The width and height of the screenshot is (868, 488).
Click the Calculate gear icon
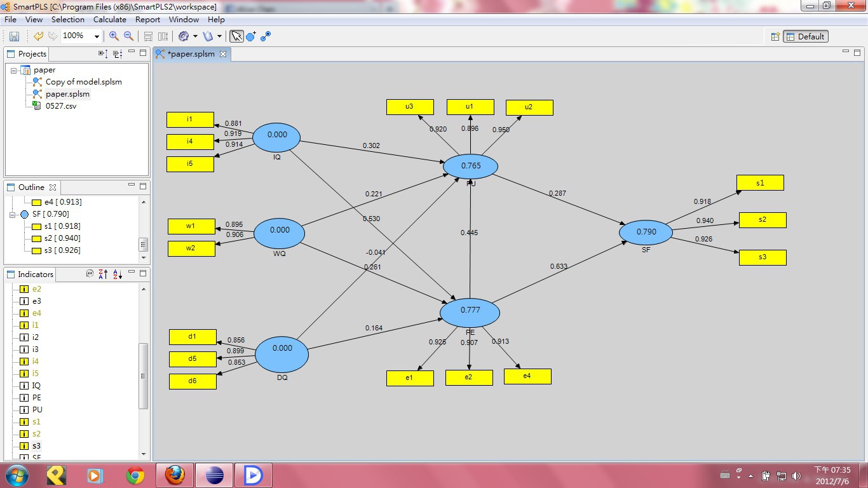click(184, 36)
